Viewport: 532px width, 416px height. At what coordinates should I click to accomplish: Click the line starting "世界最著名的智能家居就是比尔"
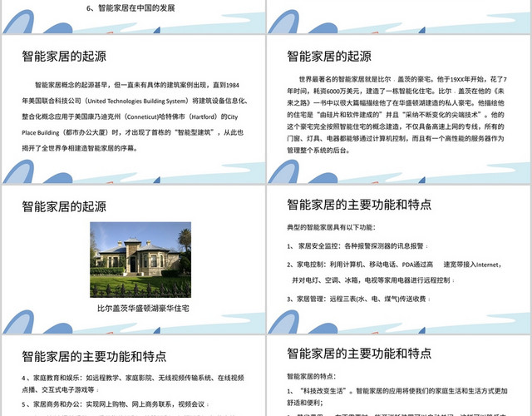pyautogui.click(x=402, y=80)
